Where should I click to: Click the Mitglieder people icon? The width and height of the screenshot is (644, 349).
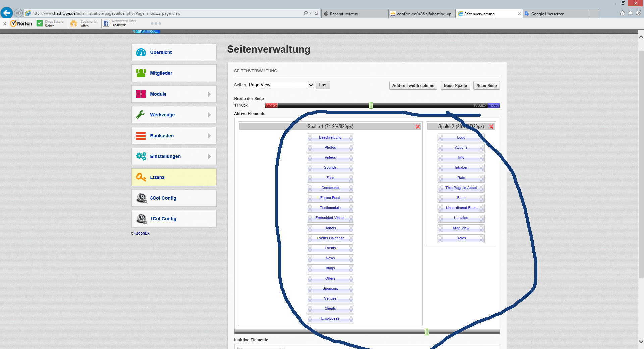pyautogui.click(x=141, y=73)
